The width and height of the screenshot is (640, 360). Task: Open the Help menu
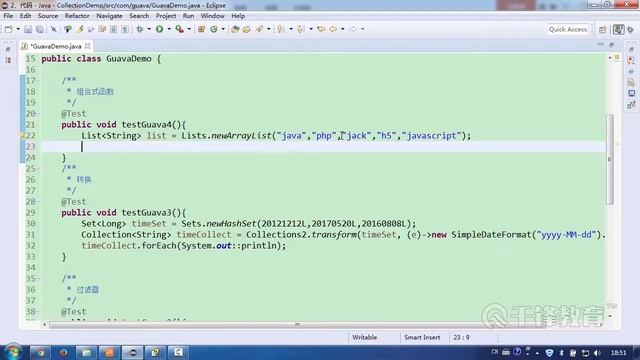click(238, 16)
